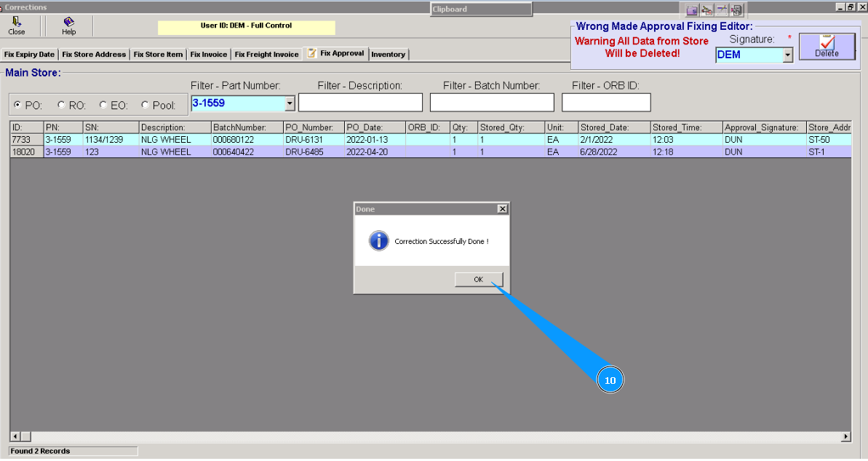
Task: Click the Stored_Time column header
Action: (686, 127)
